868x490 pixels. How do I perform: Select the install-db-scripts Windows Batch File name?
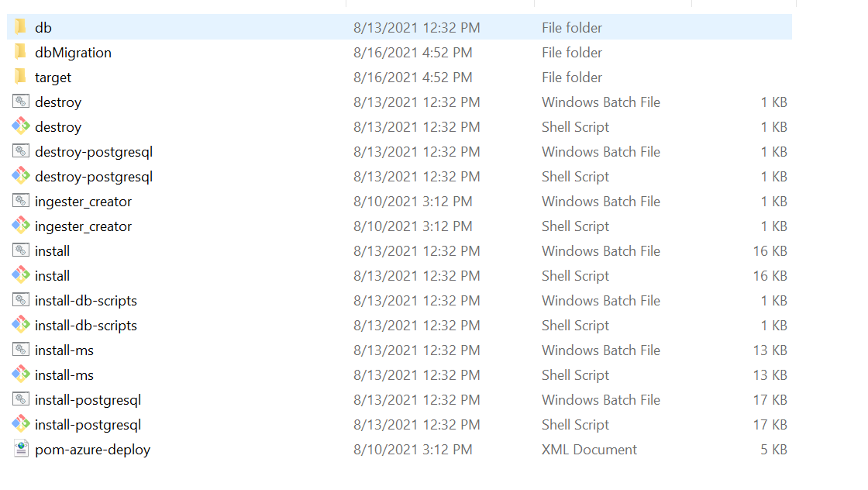pos(86,301)
